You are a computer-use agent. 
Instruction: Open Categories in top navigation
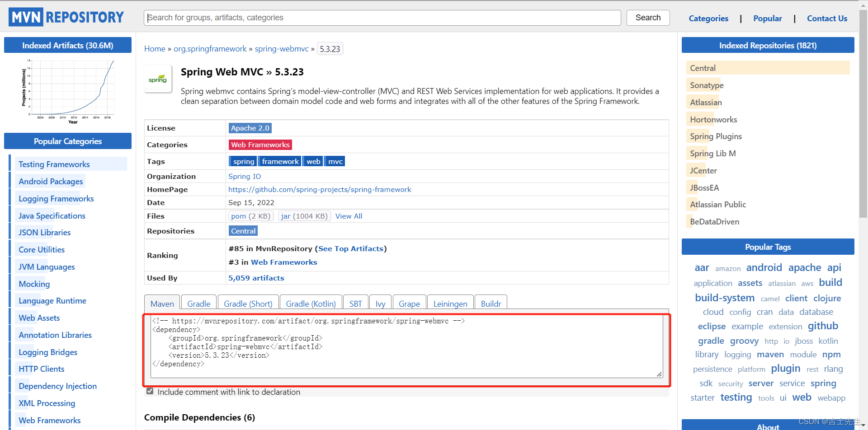point(708,19)
